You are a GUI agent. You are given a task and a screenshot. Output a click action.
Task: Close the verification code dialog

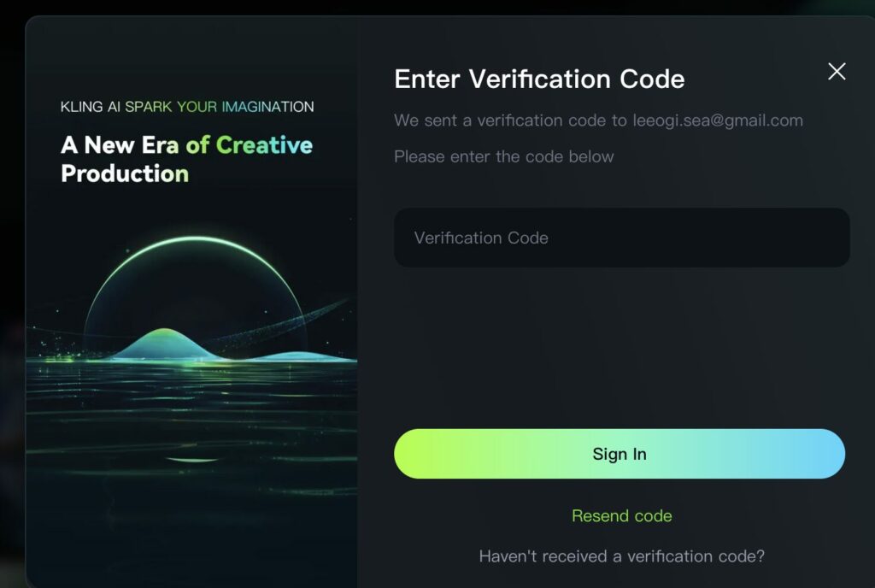pos(837,72)
